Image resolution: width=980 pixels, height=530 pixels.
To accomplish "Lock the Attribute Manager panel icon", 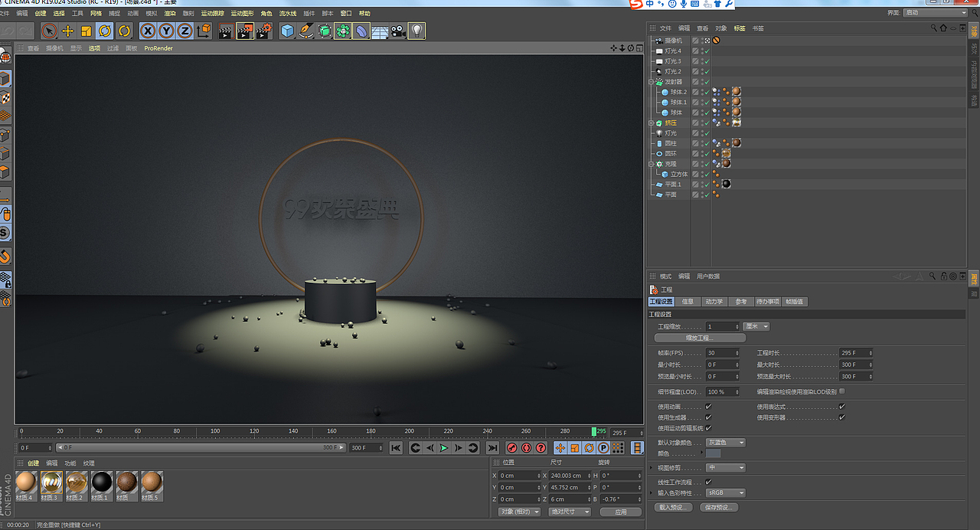I will pyautogui.click(x=943, y=276).
